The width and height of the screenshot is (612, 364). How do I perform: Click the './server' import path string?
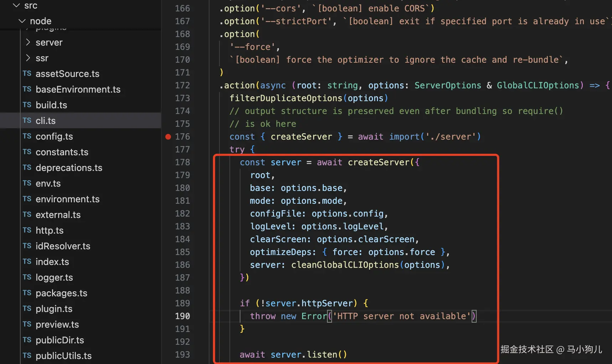tap(451, 136)
